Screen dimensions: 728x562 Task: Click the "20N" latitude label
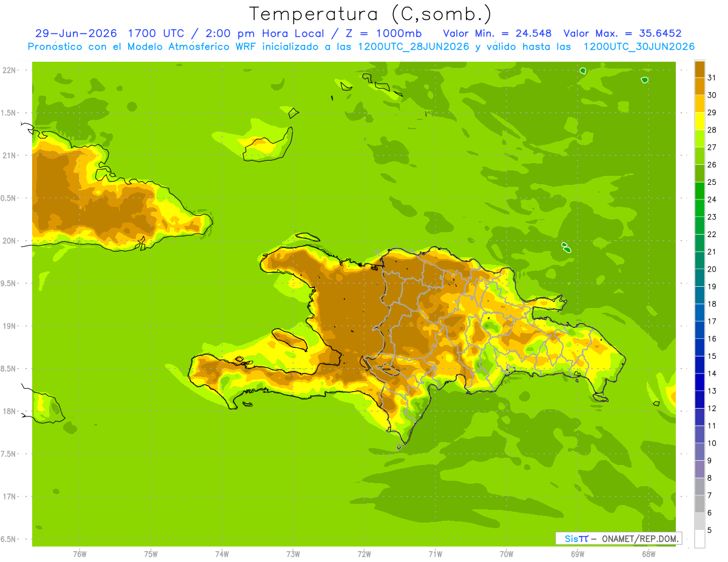[x=9, y=241]
